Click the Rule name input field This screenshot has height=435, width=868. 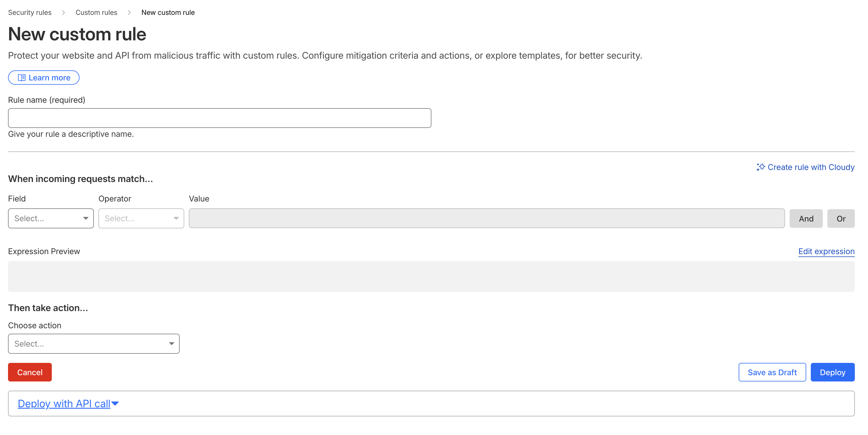[x=219, y=118]
